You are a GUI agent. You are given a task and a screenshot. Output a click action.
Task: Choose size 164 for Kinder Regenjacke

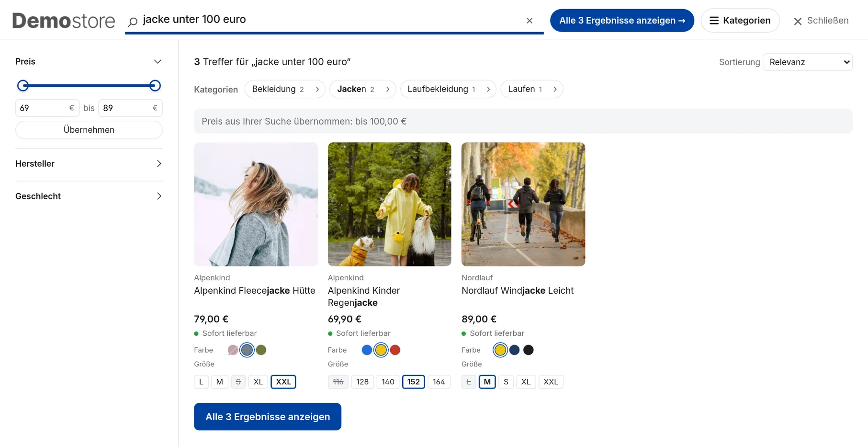tap(439, 382)
